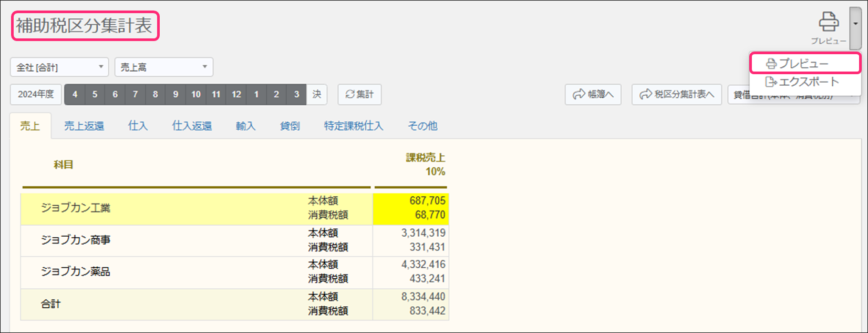The height and width of the screenshot is (333, 868).
Task: Select month 7 in the period bar
Action: click(x=135, y=94)
